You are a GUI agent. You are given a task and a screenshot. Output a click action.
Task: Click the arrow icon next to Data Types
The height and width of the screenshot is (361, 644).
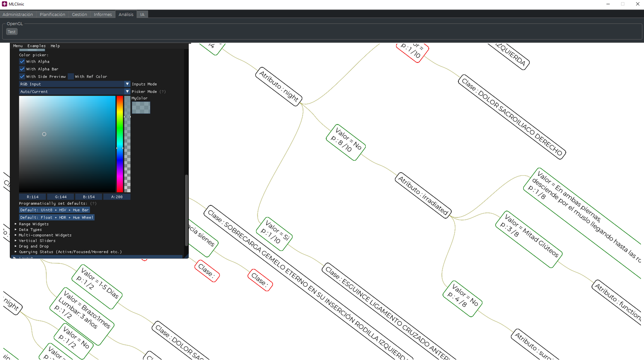[16, 230]
